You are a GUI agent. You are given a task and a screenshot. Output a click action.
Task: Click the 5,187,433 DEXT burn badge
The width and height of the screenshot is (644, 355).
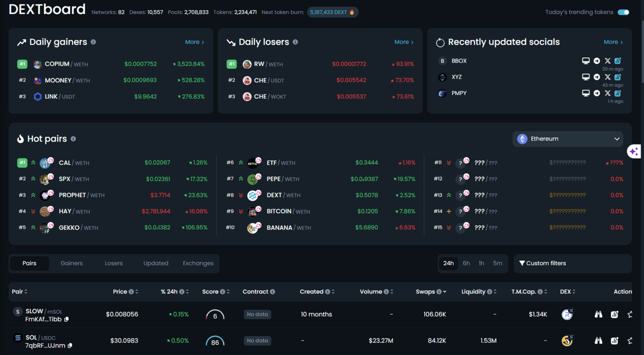[x=332, y=12]
